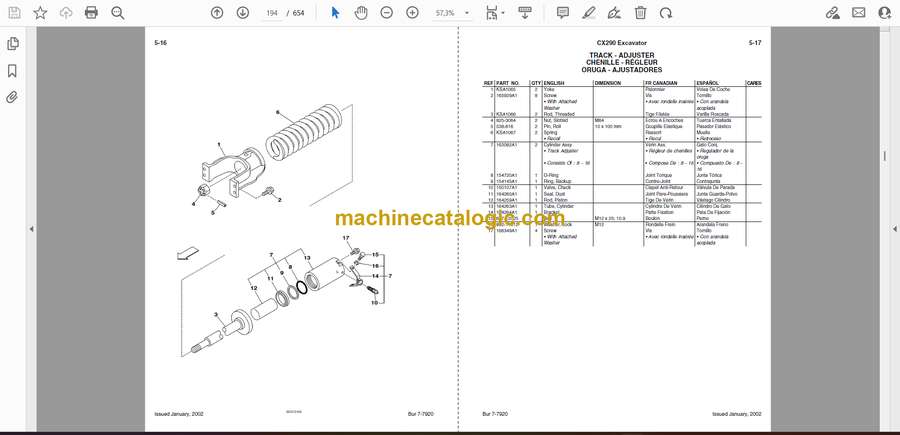Click part name Seal, Dust
Image resolution: width=900 pixels, height=435 pixels.
pyautogui.click(x=554, y=194)
